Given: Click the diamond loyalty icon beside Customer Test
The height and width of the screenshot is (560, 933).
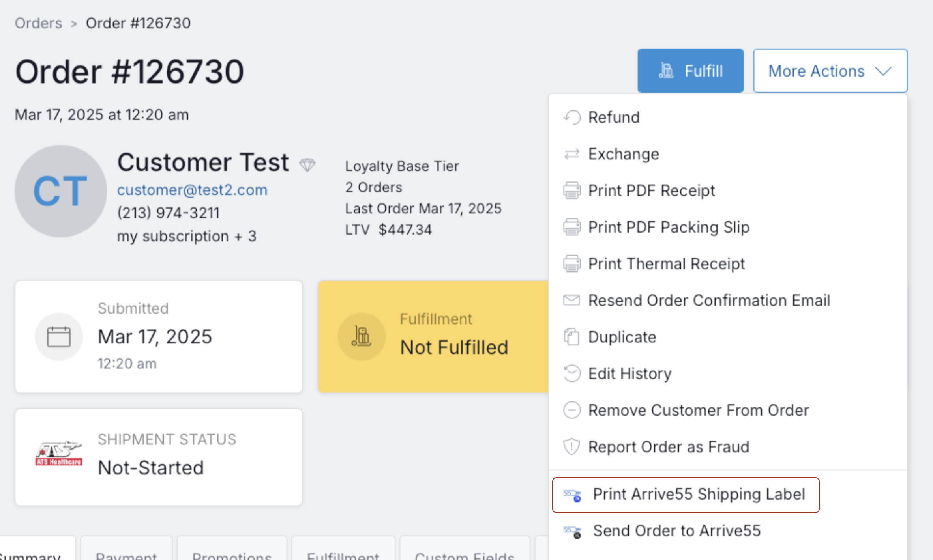Looking at the screenshot, I should [x=307, y=164].
